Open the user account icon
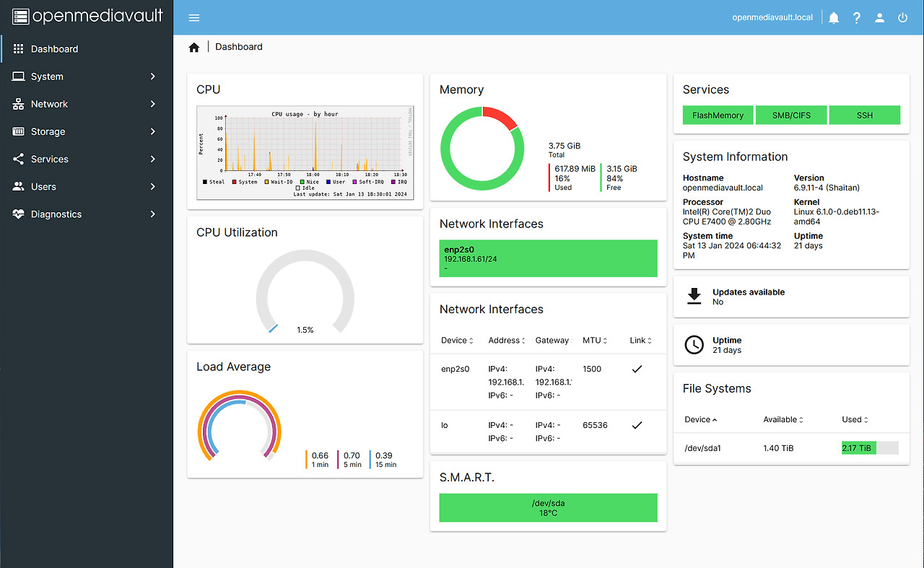Image resolution: width=924 pixels, height=568 pixels. click(879, 18)
